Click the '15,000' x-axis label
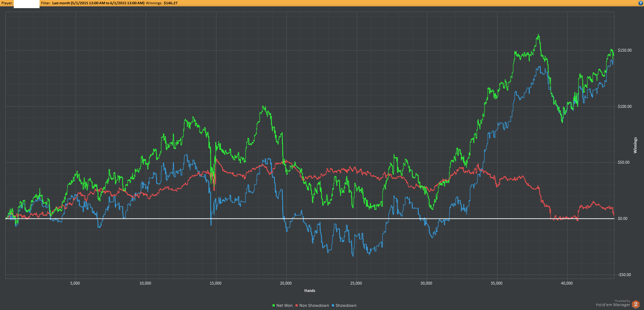Viewport: 644px width, 310px height. pyautogui.click(x=216, y=283)
